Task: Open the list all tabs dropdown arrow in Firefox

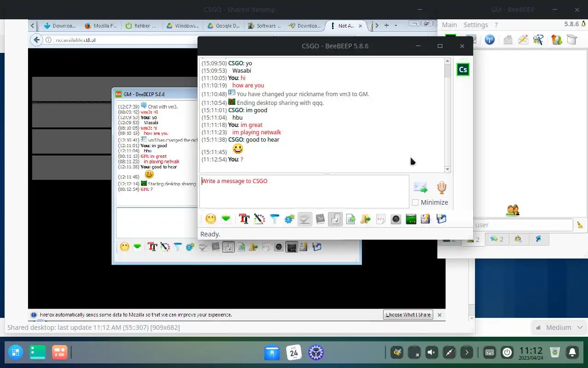Action: (x=396, y=25)
